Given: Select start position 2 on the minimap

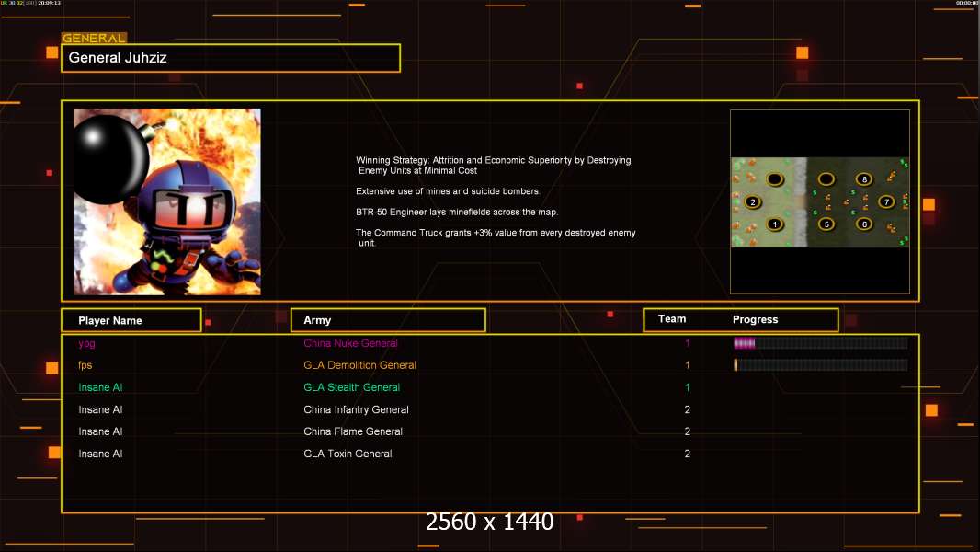Looking at the screenshot, I should (x=753, y=201).
